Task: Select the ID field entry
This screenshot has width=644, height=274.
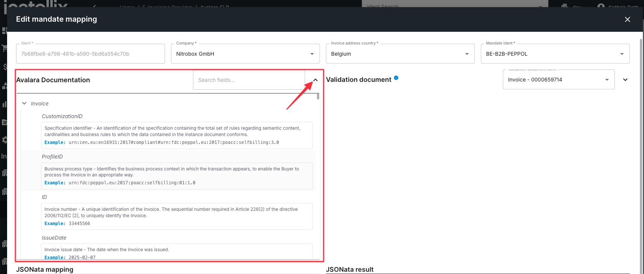Action: (44, 197)
